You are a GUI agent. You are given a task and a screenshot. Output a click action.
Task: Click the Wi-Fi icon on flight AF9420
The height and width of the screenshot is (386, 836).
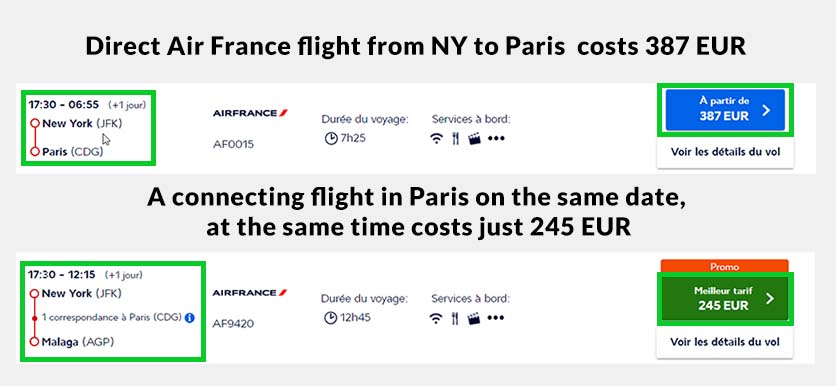coord(436,318)
